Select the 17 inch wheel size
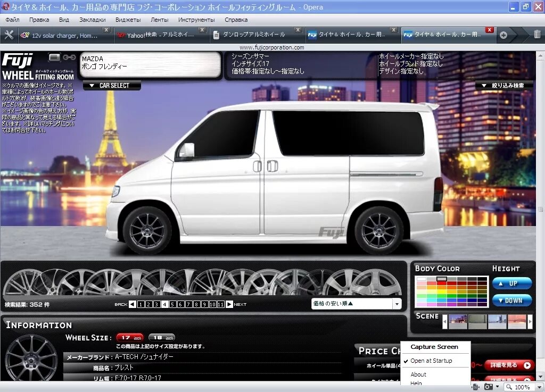 click(130, 338)
